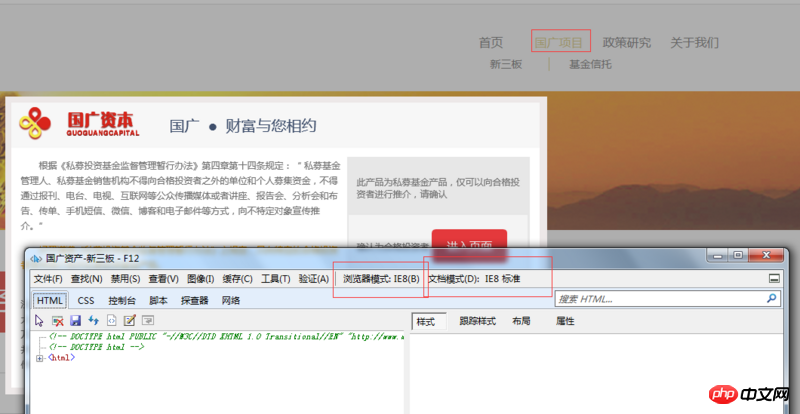The image size is (800, 414).
Task: Click the 国广项目 navigation link
Action: 560,43
